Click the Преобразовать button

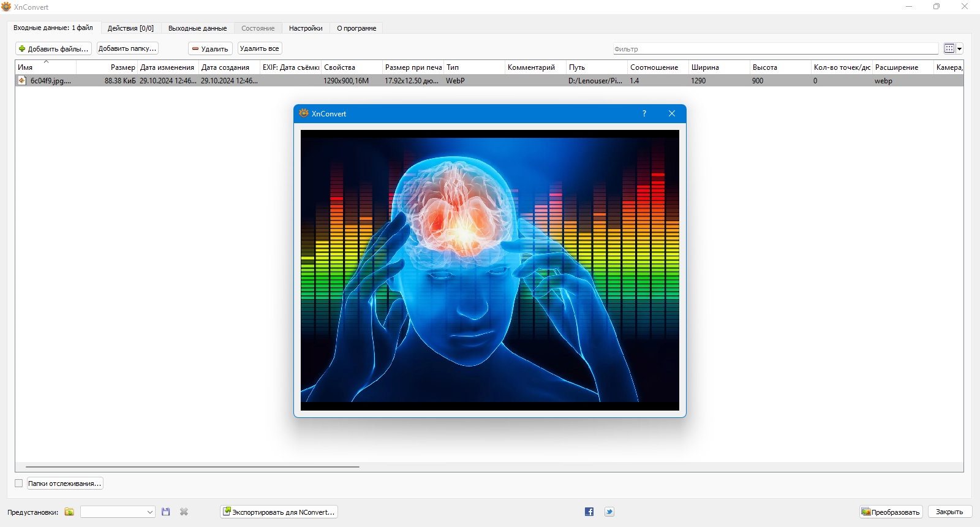point(891,512)
